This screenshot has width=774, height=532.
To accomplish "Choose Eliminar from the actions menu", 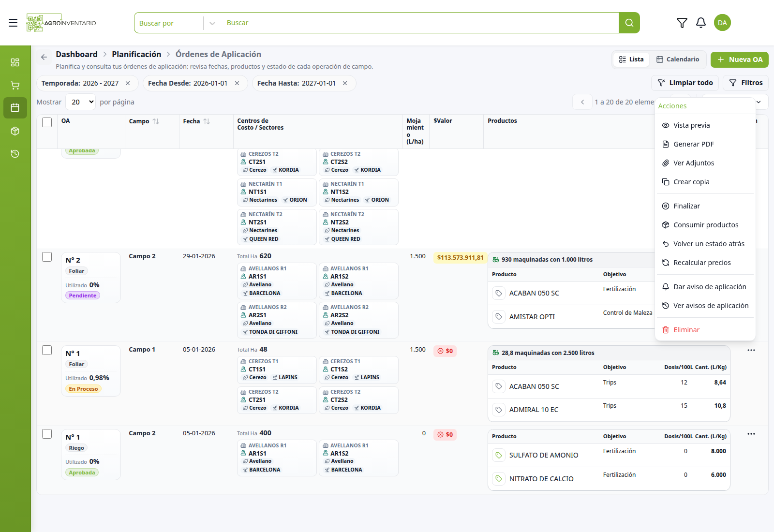I will pos(705,330).
